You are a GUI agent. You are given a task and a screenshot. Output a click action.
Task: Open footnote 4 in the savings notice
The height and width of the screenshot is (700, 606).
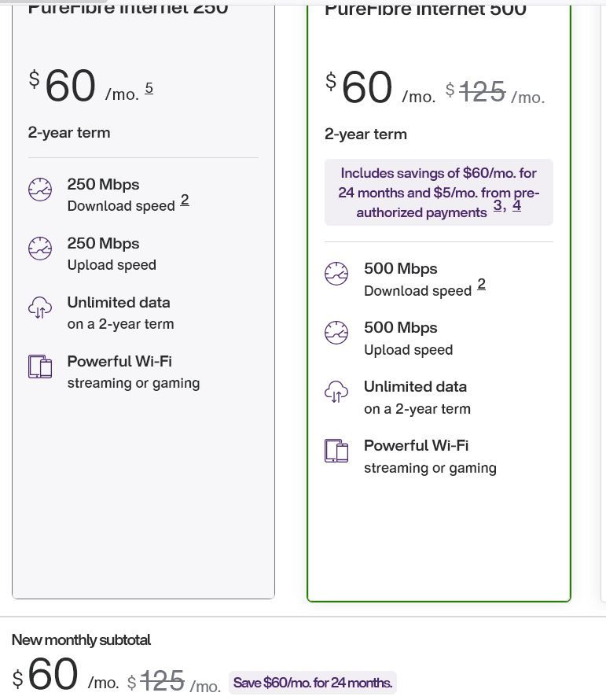(516, 206)
